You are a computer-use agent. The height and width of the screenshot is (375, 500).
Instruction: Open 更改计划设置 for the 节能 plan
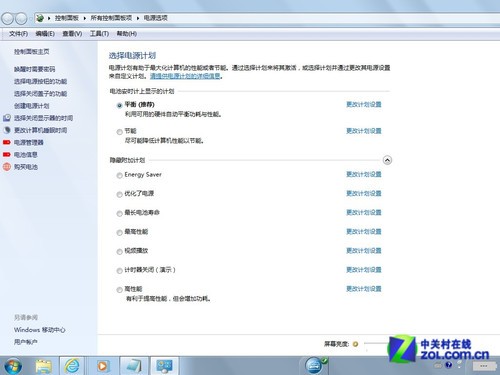(x=364, y=131)
